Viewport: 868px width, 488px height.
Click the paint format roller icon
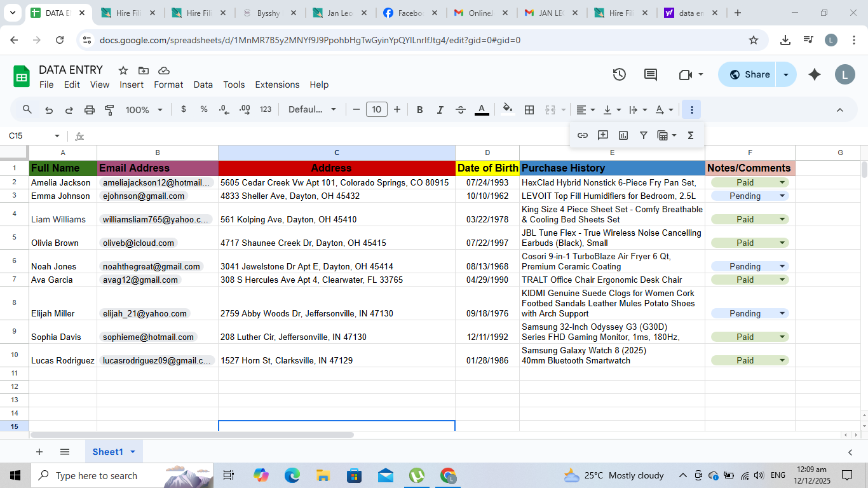[109, 110]
